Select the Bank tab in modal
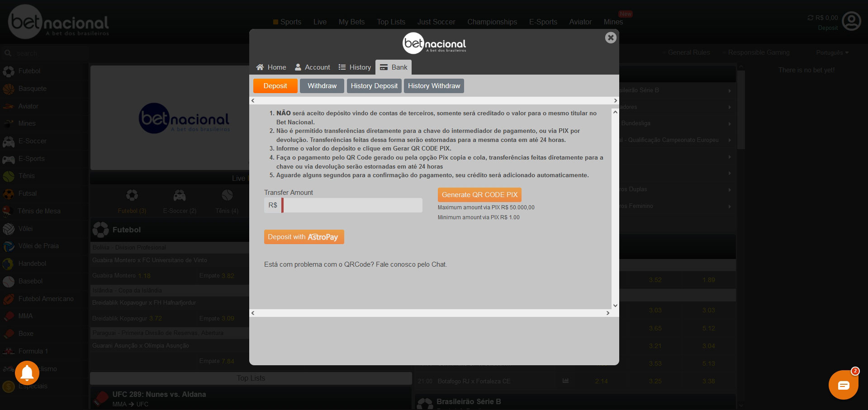The height and width of the screenshot is (410, 868). pyautogui.click(x=394, y=67)
